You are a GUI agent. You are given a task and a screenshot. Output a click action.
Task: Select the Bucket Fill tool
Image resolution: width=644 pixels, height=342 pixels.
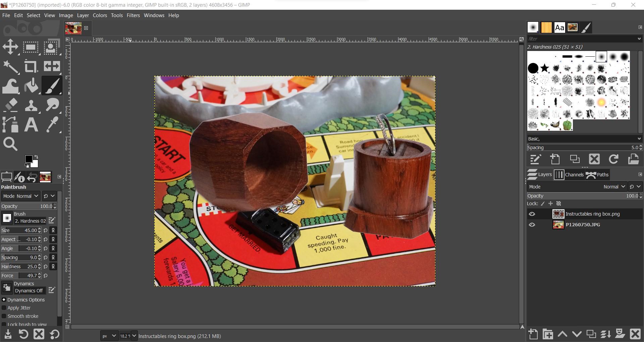(x=31, y=85)
